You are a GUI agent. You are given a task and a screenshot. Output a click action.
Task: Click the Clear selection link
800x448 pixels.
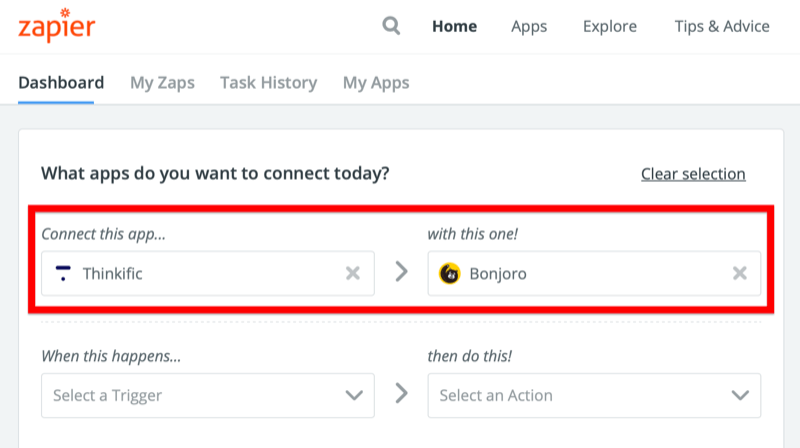[x=693, y=174]
